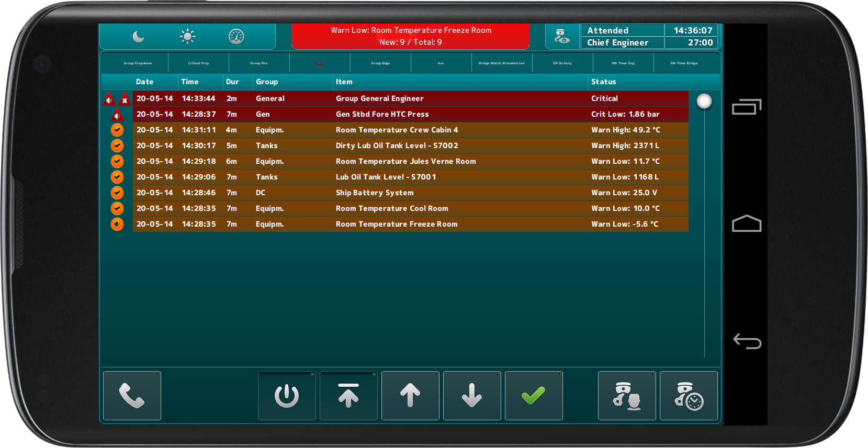
Task: Move up one alarm with up arrow
Action: (410, 396)
